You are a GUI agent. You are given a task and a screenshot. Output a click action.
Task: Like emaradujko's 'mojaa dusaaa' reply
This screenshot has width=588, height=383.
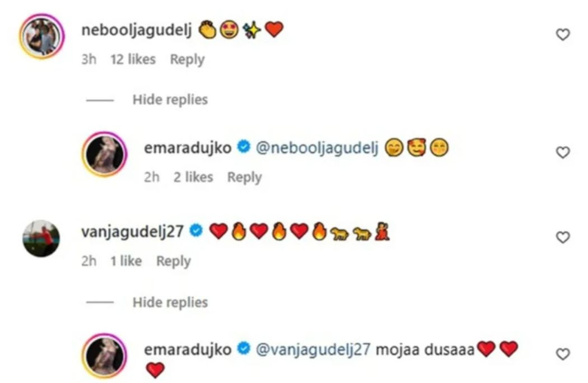coord(562,354)
